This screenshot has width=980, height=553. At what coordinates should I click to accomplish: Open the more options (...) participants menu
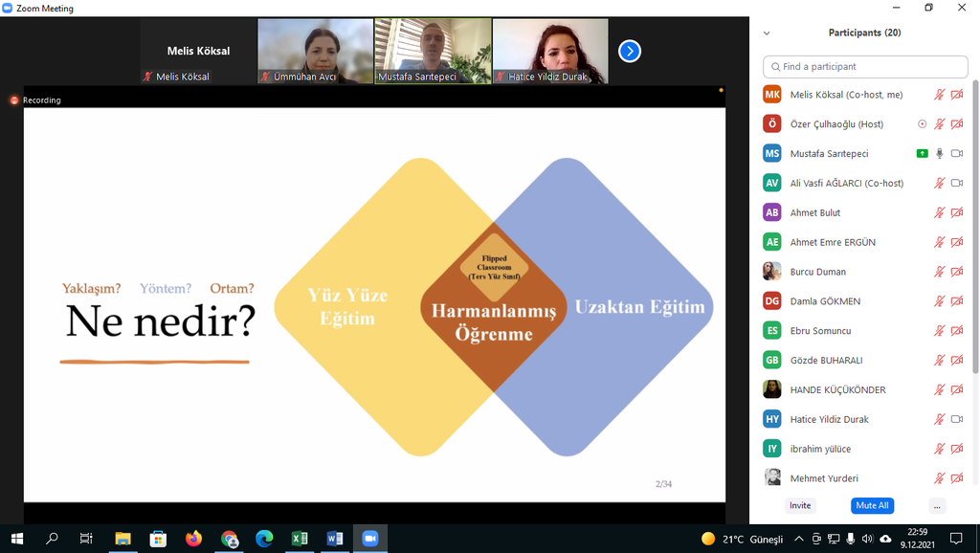[937, 505]
